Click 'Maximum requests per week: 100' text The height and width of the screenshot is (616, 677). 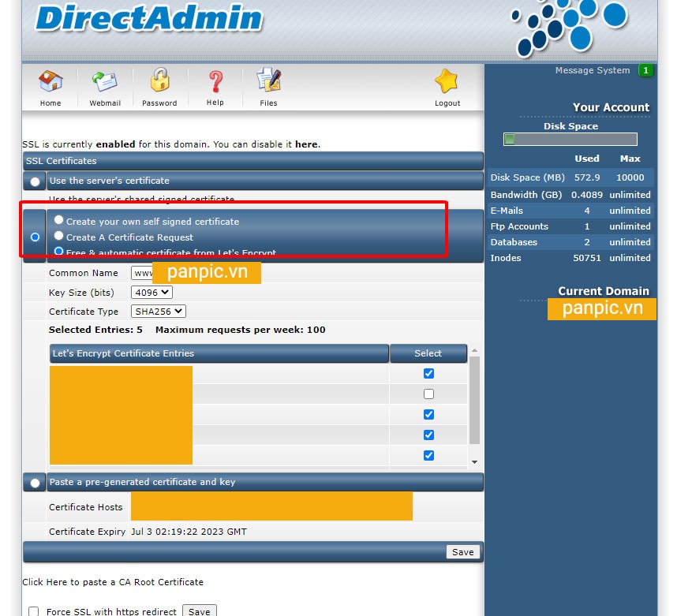tap(240, 330)
